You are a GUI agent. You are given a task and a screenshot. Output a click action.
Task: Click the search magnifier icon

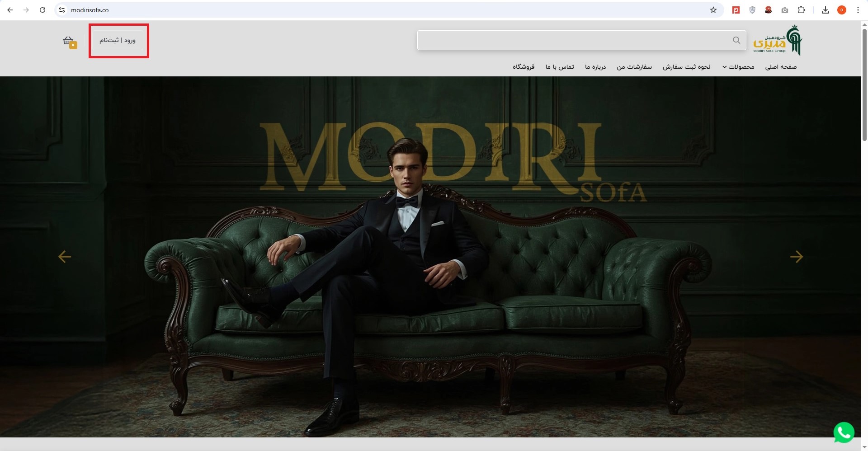click(x=736, y=40)
